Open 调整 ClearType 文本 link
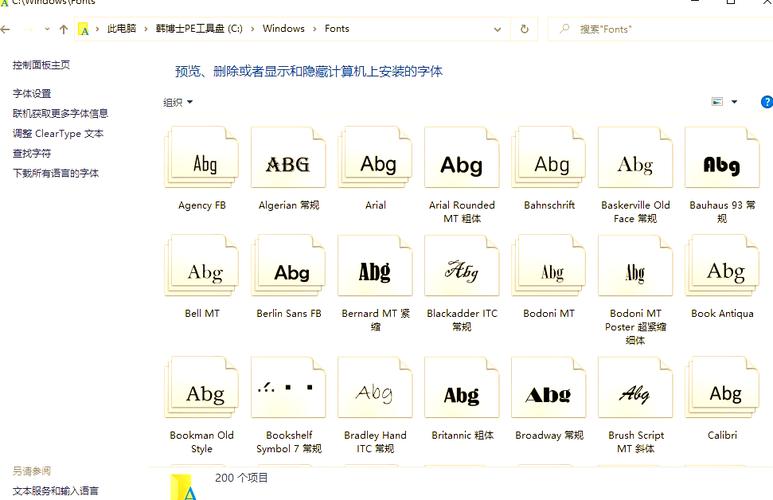The width and height of the screenshot is (773, 500). point(58,133)
